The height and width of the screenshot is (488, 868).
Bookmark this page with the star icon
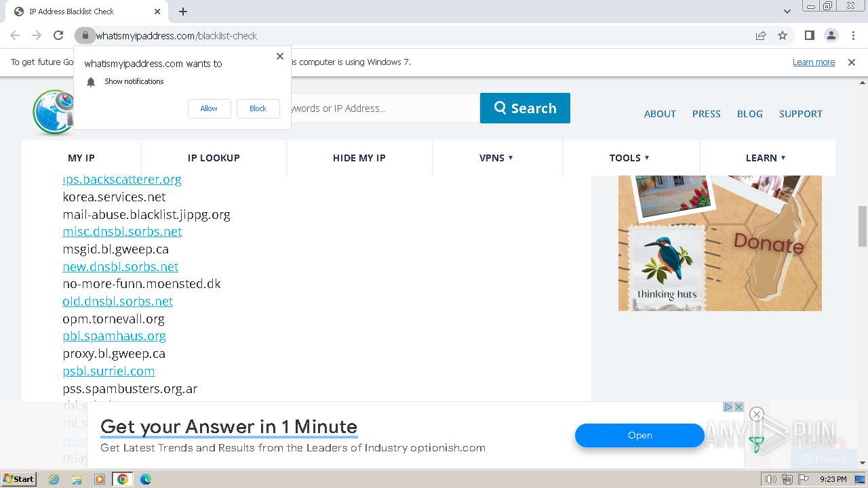click(x=783, y=35)
